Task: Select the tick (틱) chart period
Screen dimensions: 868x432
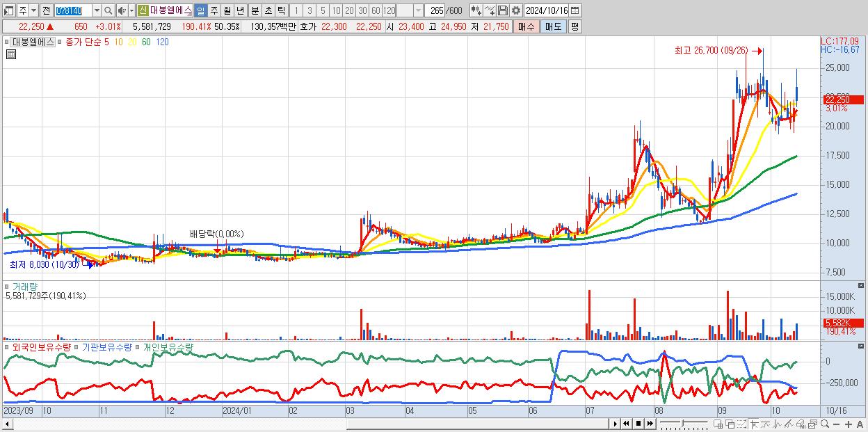Action: [281, 10]
